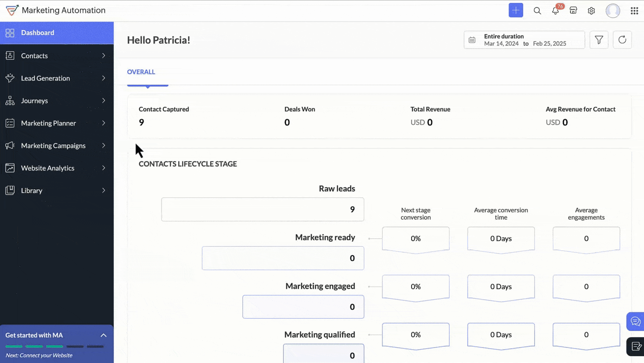The image size is (644, 363).
Task: Open the apps grid launcher icon
Action: click(634, 11)
